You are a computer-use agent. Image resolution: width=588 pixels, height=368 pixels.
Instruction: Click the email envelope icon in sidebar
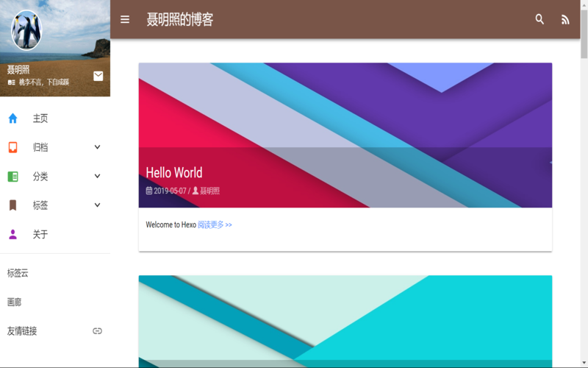pyautogui.click(x=98, y=76)
